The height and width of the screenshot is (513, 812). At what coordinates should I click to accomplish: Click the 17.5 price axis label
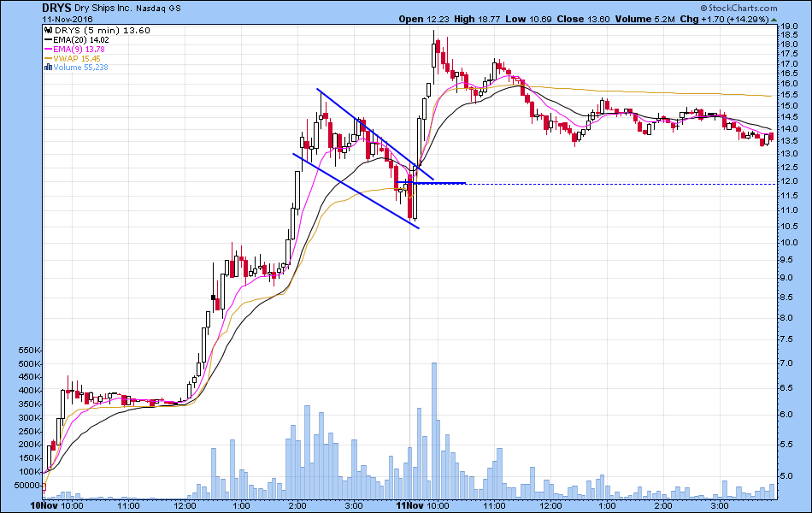pyautogui.click(x=790, y=54)
